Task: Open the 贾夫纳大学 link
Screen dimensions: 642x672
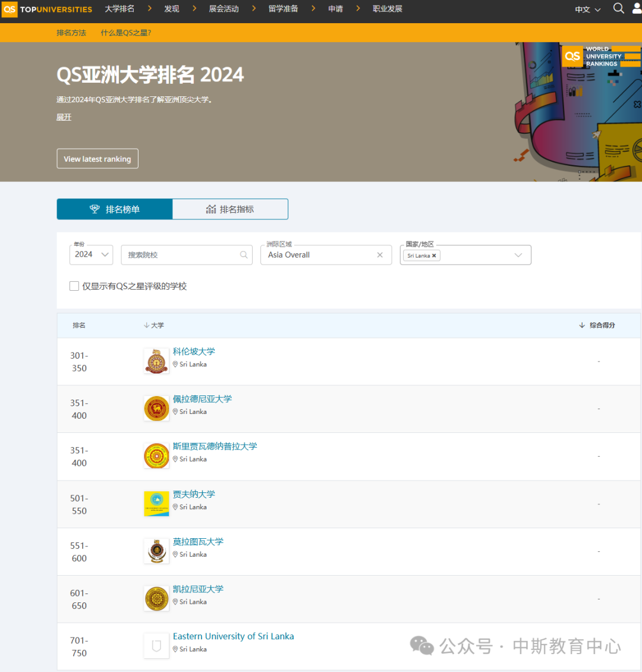Action: pyautogui.click(x=194, y=494)
